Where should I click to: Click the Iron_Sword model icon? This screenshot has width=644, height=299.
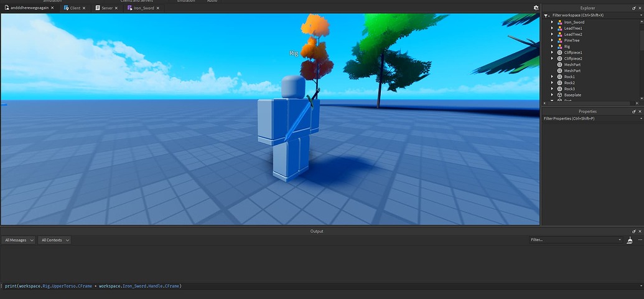point(559,22)
